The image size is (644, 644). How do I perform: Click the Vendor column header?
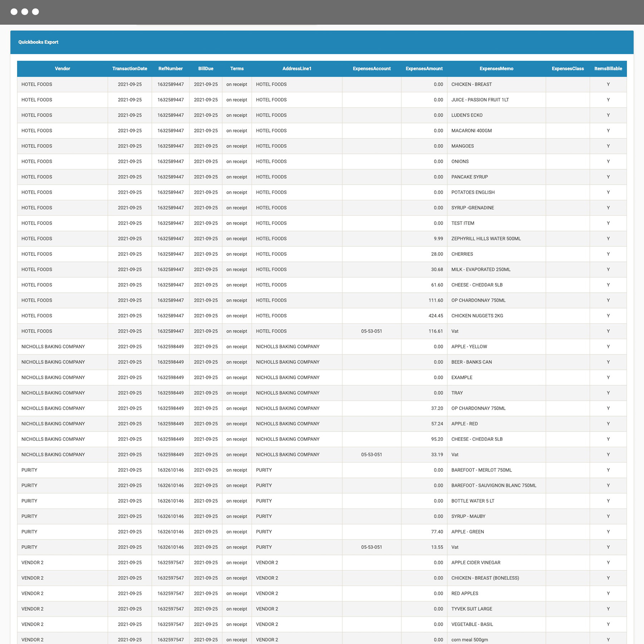click(x=63, y=68)
